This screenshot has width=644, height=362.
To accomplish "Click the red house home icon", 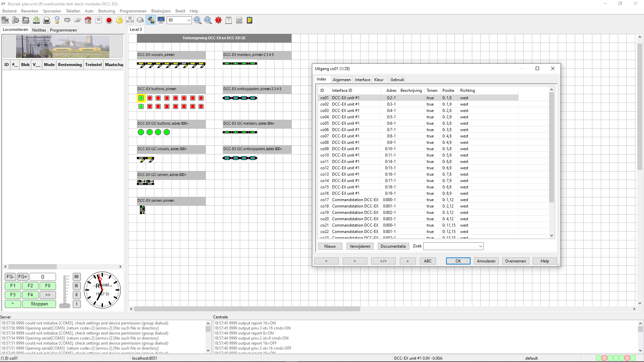I will point(88,20).
